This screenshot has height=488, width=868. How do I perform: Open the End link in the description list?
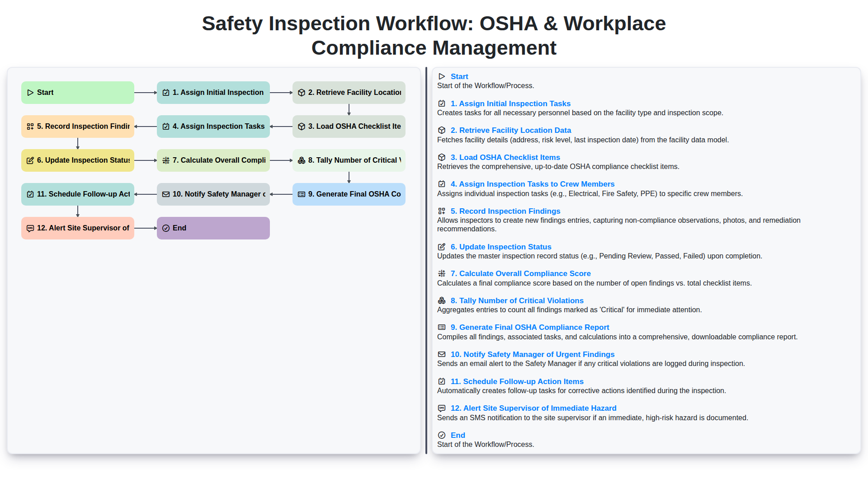click(458, 435)
